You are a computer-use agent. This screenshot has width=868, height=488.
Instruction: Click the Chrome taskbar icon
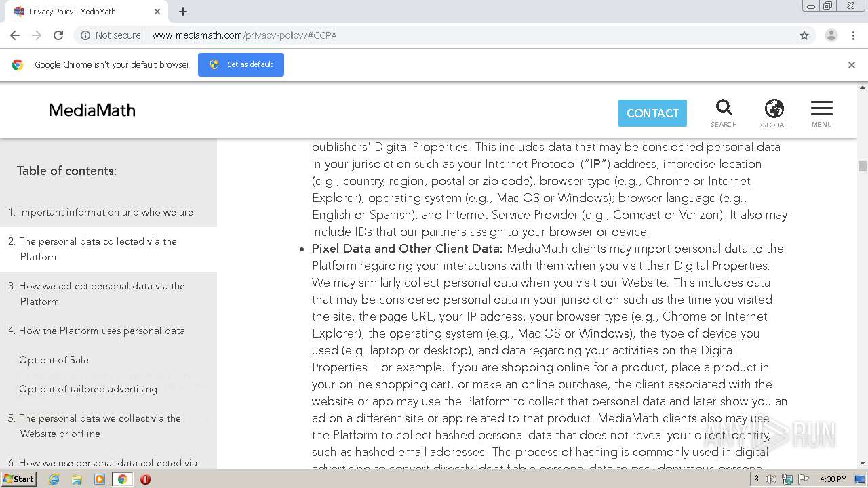pos(122,479)
